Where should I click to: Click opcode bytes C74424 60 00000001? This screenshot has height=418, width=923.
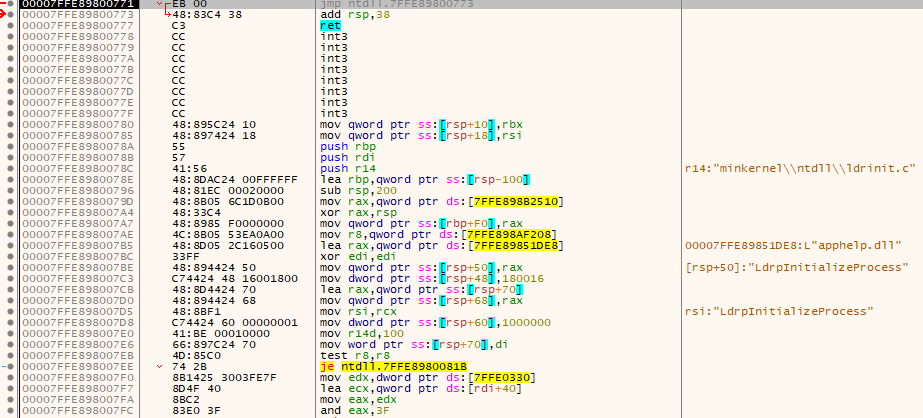(x=234, y=323)
